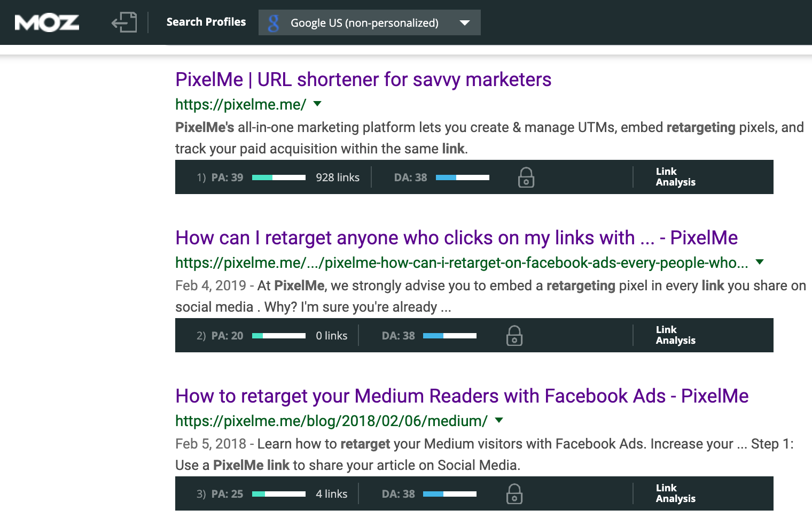Click the 0 links count
The height and width of the screenshot is (525, 812).
(x=332, y=336)
